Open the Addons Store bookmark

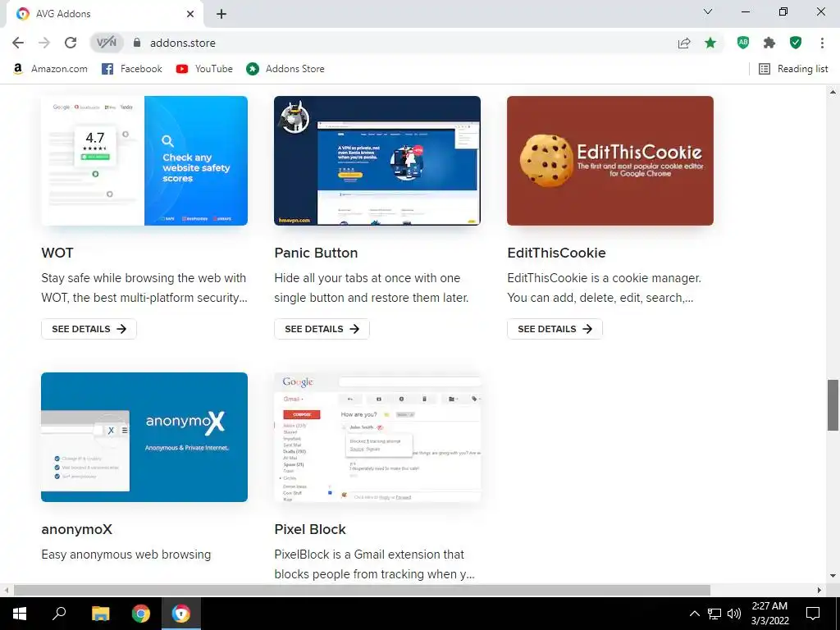point(285,69)
